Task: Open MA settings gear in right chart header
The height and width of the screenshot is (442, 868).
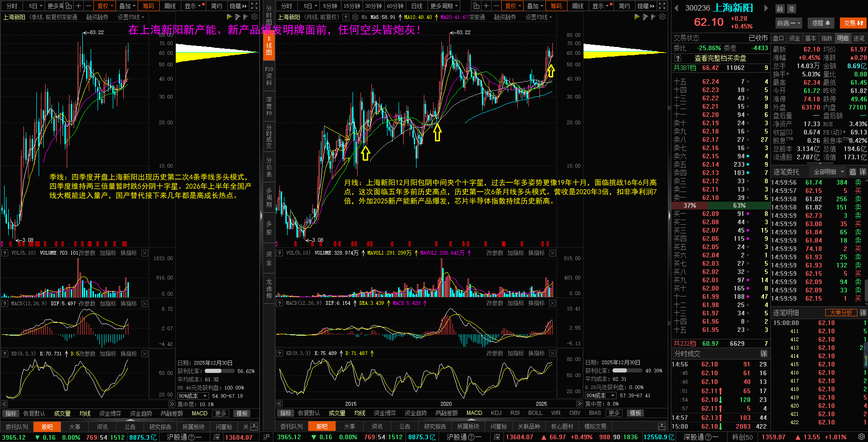Action: (355, 17)
